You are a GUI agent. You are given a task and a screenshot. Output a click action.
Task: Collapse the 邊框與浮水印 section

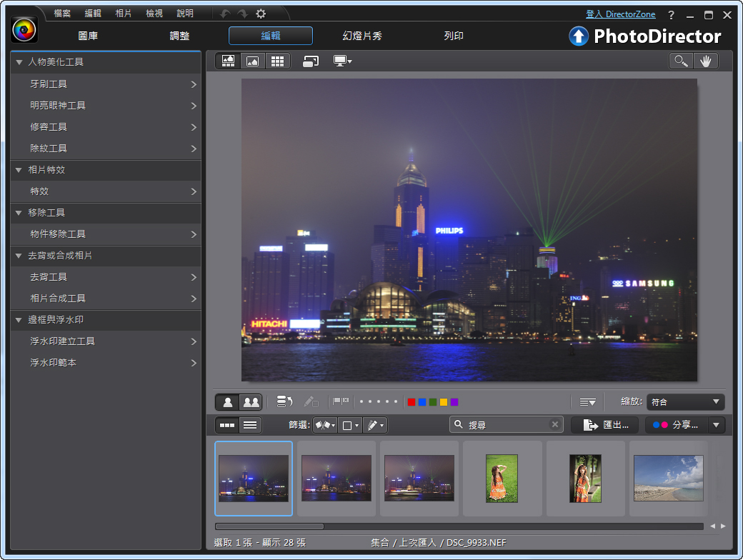click(19, 320)
